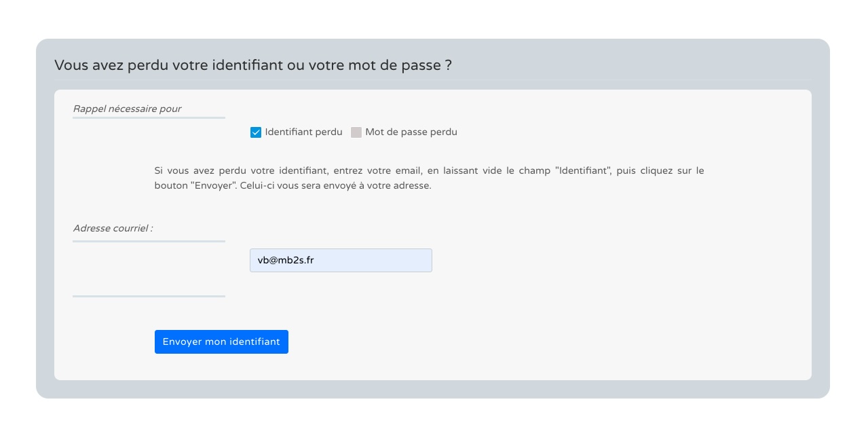Image resolution: width=868 pixels, height=425 pixels.
Task: Click the separator line under Rappel nécessaire pour
Action: coord(149,117)
